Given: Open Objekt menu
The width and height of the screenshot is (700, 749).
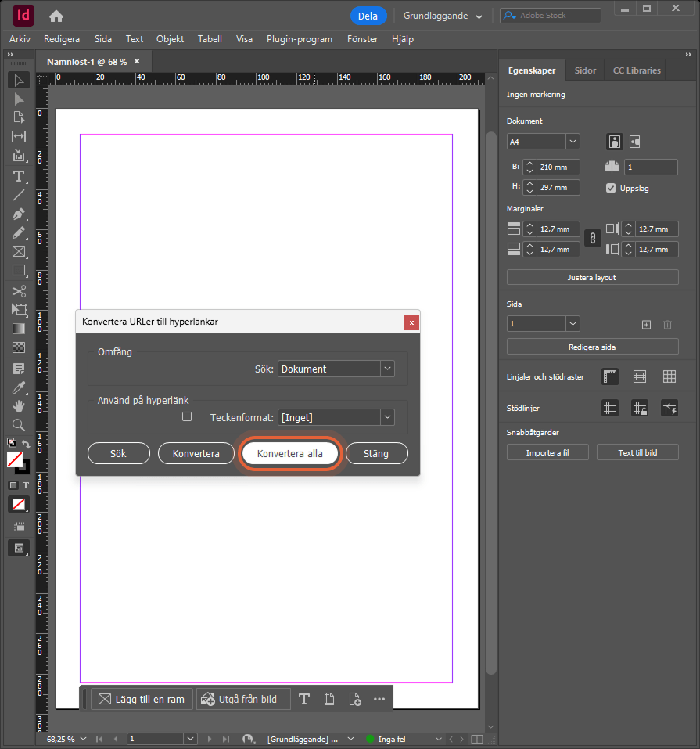Looking at the screenshot, I should tap(170, 39).
